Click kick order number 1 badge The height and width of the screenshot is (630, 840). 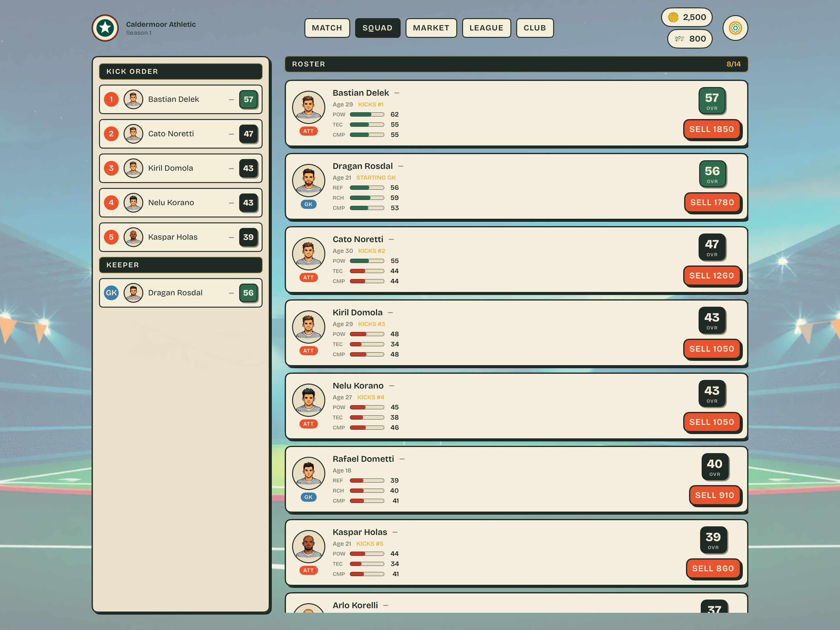coord(111,99)
